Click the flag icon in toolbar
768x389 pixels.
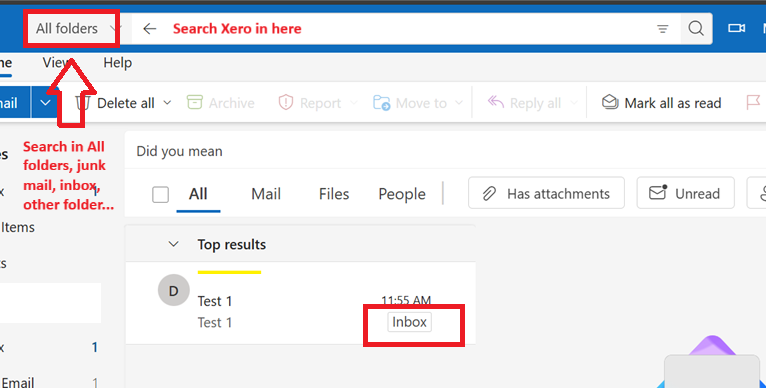(x=753, y=102)
